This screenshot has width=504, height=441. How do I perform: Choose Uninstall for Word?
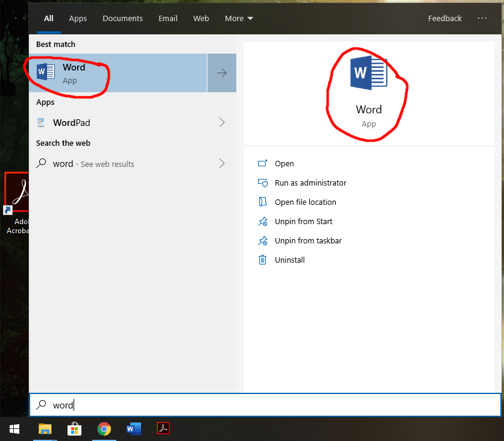point(289,260)
